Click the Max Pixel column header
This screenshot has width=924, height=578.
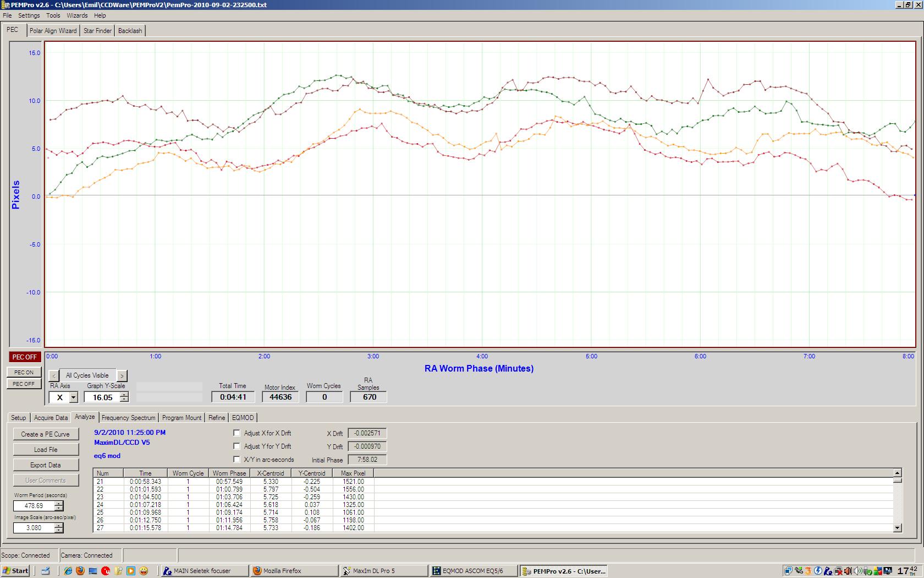(x=353, y=473)
